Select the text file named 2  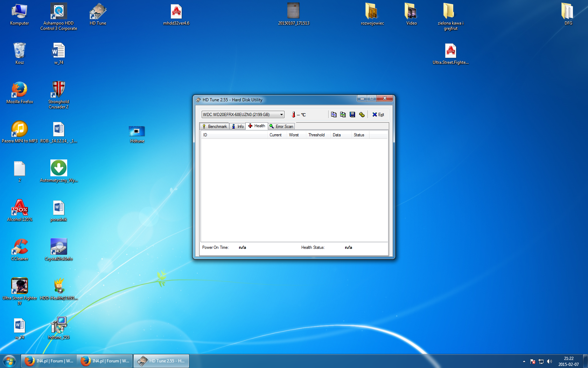[x=20, y=171]
